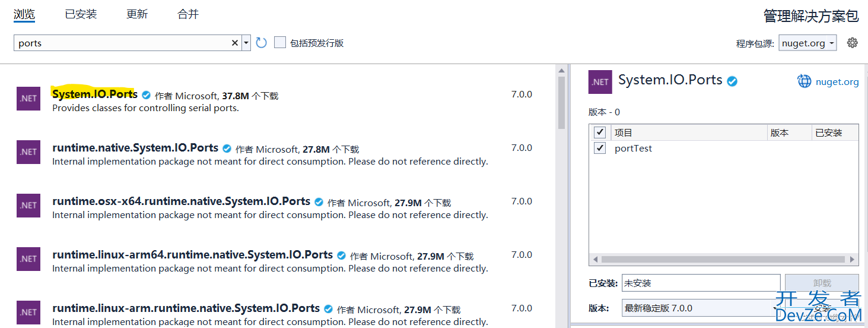Toggle the select-all projects checkbox

coord(599,132)
